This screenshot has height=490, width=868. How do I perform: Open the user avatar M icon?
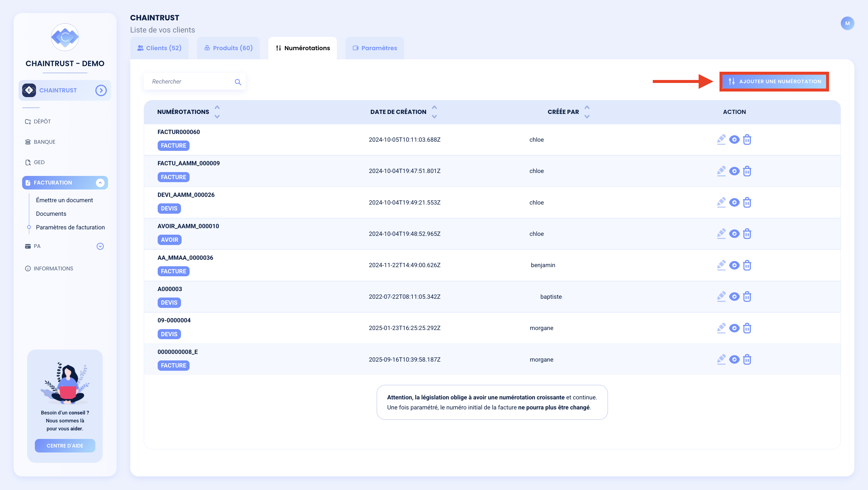[x=847, y=23]
